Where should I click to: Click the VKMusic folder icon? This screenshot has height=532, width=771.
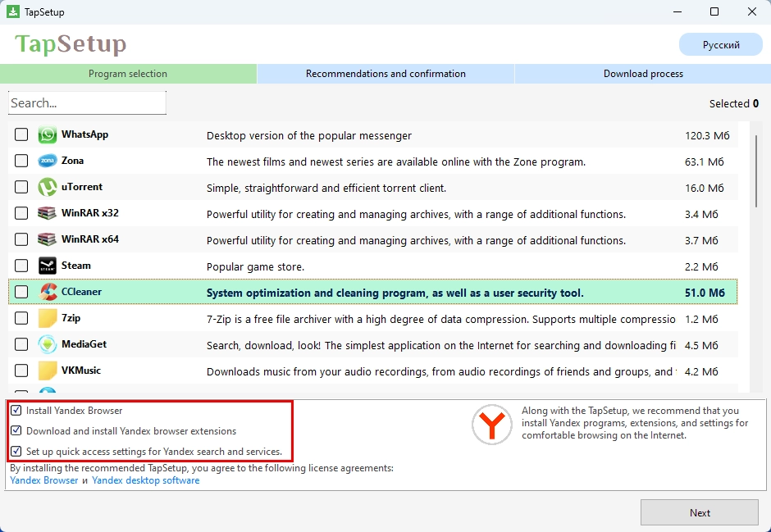coord(47,371)
